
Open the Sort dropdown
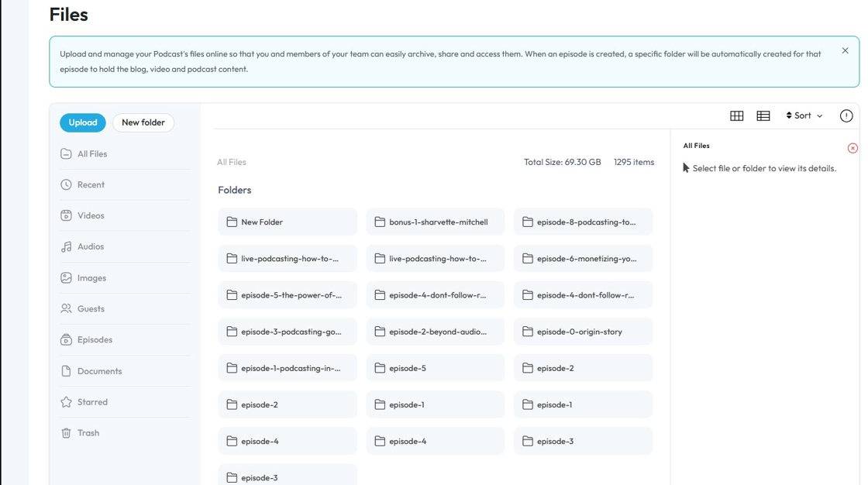pyautogui.click(x=804, y=116)
